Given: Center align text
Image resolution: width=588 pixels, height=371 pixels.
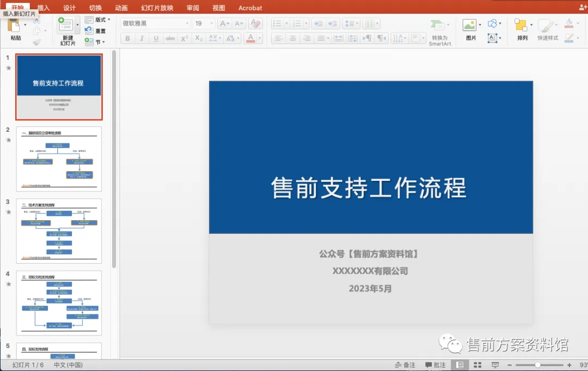Looking at the screenshot, I should [x=292, y=38].
